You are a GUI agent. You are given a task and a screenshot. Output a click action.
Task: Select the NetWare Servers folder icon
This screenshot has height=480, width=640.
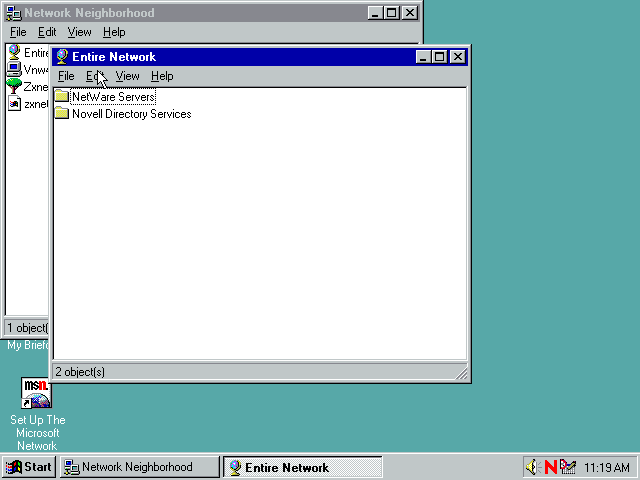(62, 96)
